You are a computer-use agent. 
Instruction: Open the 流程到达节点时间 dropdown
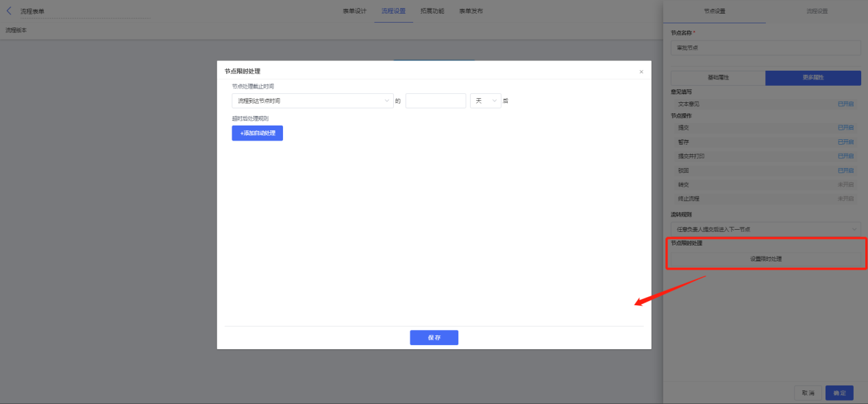(312, 101)
